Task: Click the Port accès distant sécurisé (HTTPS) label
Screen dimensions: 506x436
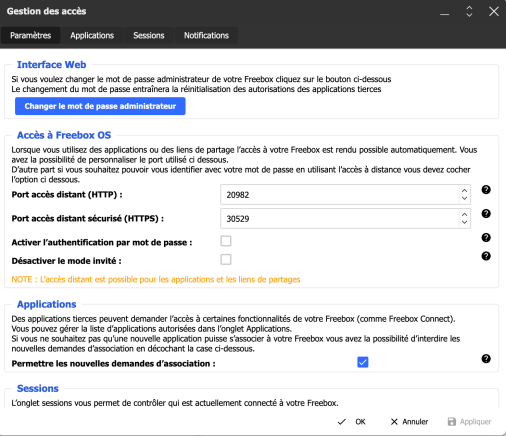Action: tap(88, 218)
